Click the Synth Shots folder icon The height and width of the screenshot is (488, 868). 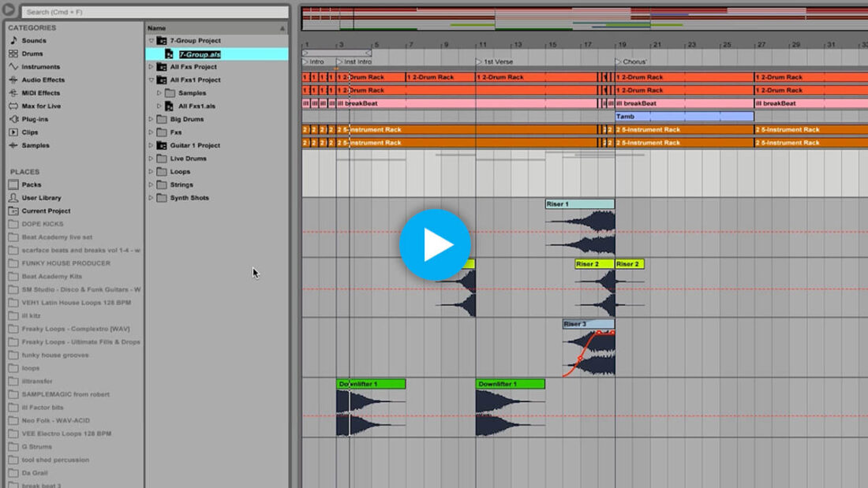tap(162, 198)
